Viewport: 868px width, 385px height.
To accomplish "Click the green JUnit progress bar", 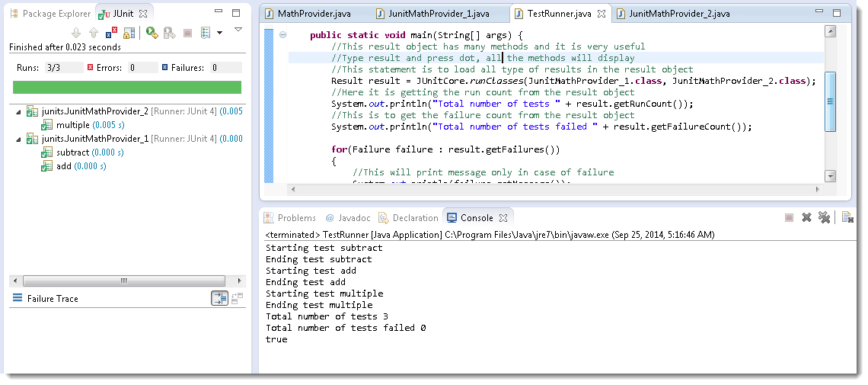I will tap(127, 87).
